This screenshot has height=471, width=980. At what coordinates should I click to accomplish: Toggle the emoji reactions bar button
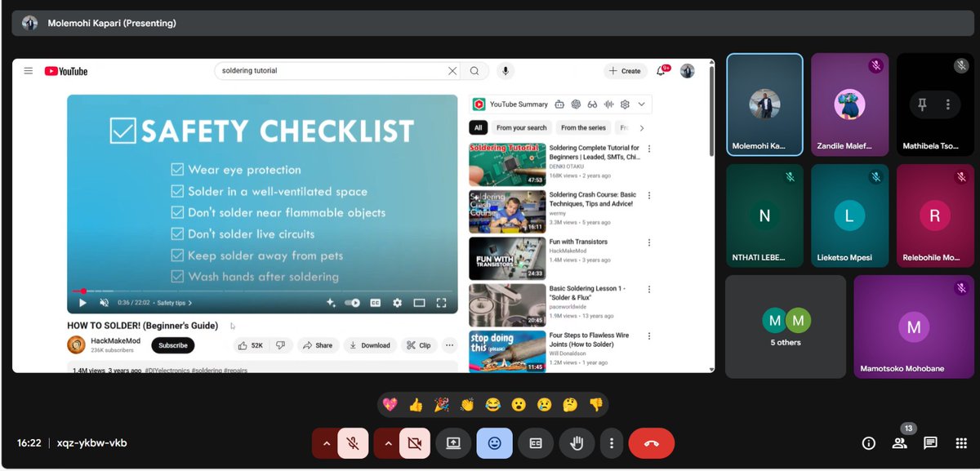tap(494, 443)
